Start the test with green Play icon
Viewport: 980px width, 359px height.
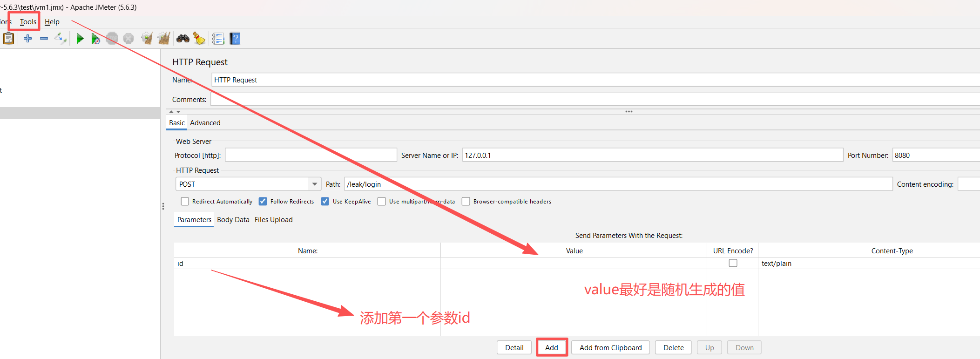80,39
